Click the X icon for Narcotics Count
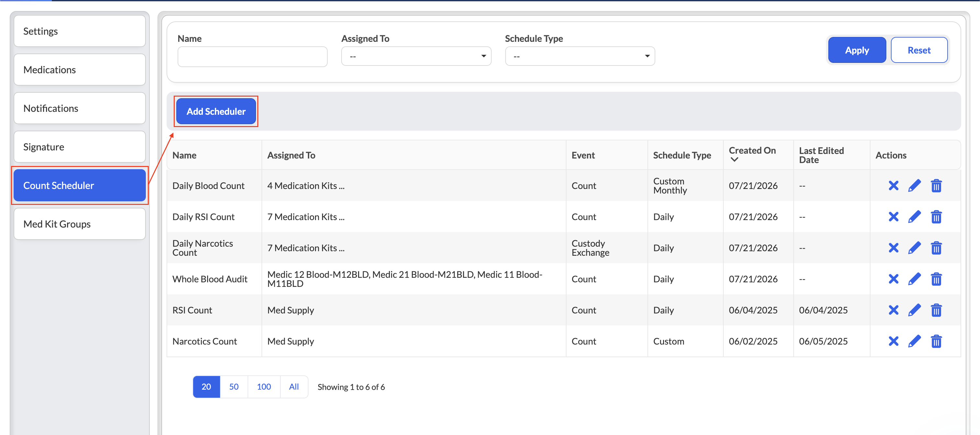 [893, 341]
